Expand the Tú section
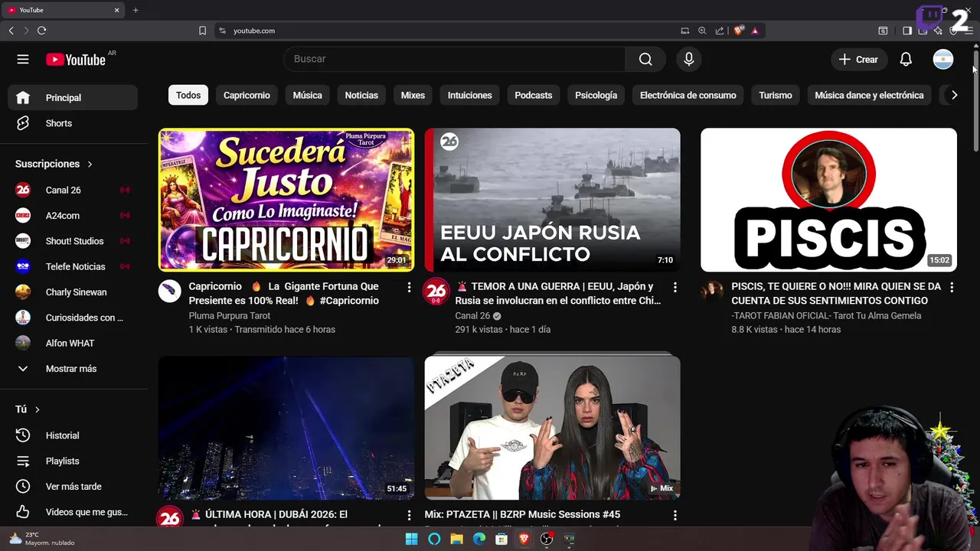 28,409
